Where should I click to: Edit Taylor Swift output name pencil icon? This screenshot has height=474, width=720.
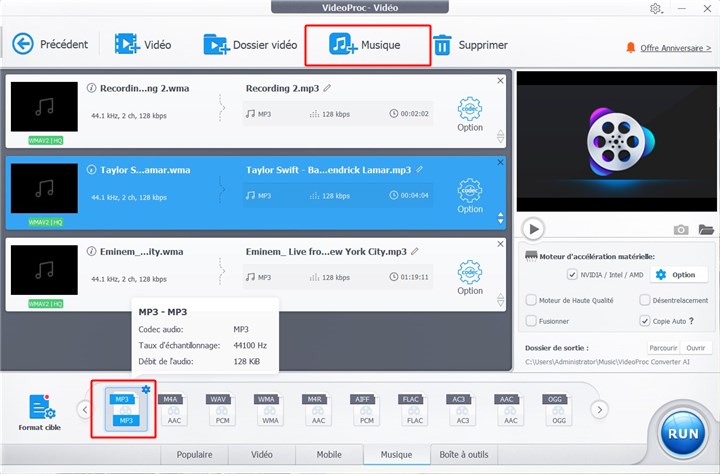(419, 169)
